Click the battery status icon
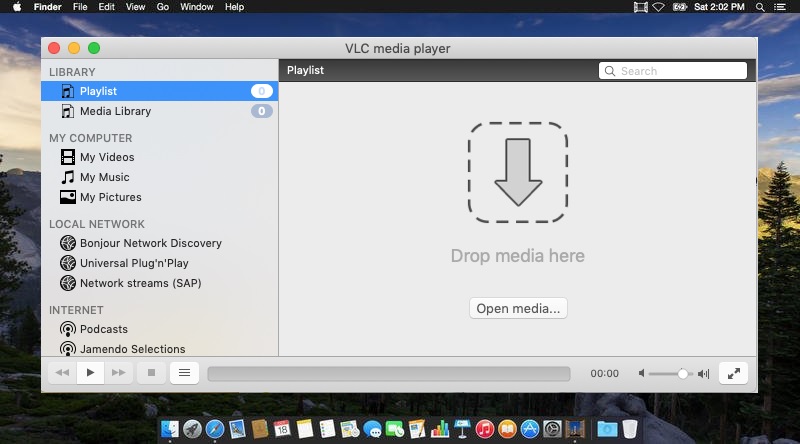Viewport: 800px width, 444px height. (680, 7)
